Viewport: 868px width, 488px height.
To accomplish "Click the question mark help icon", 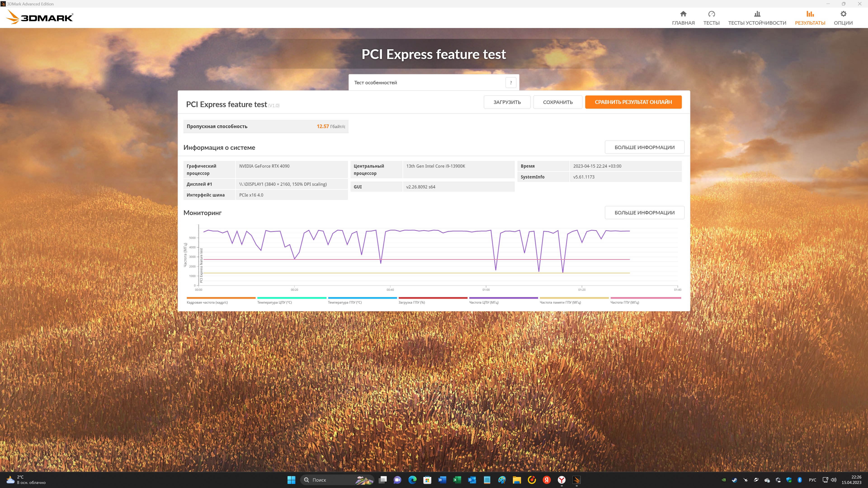I will (x=510, y=82).
